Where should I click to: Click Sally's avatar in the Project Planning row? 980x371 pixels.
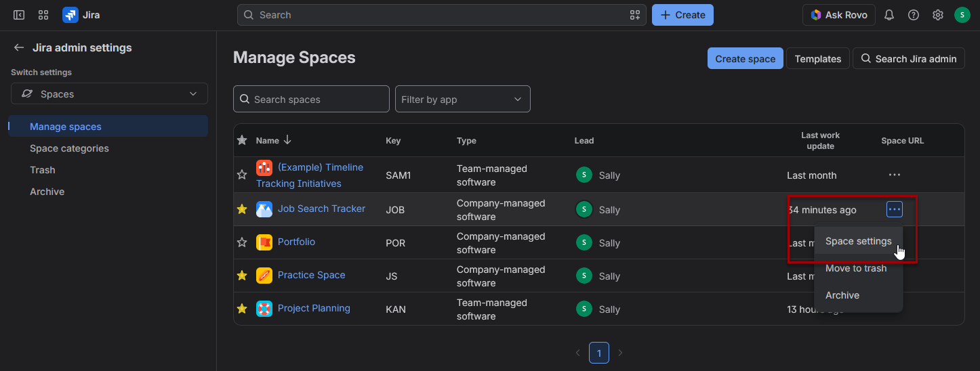[584, 309]
